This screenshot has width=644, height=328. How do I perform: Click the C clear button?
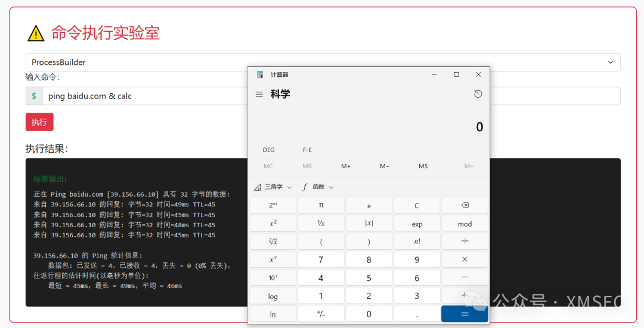tap(417, 205)
